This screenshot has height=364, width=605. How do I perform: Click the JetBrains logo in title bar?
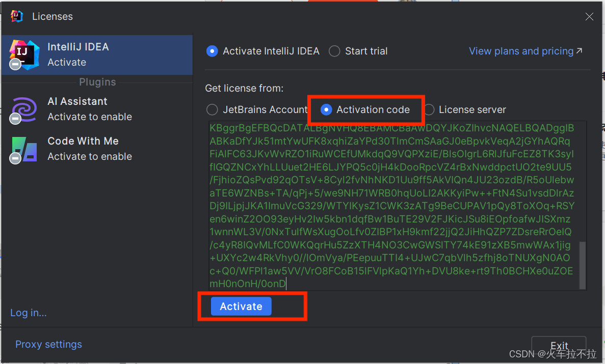tap(17, 16)
